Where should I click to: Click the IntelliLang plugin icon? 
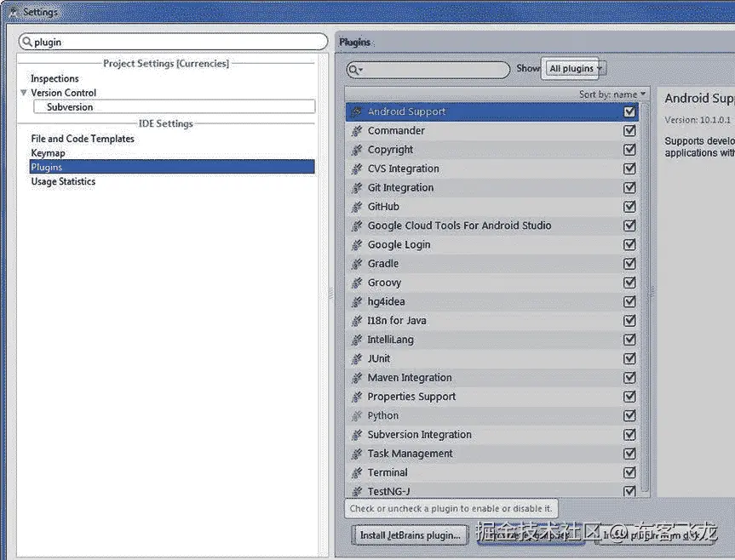[357, 340]
